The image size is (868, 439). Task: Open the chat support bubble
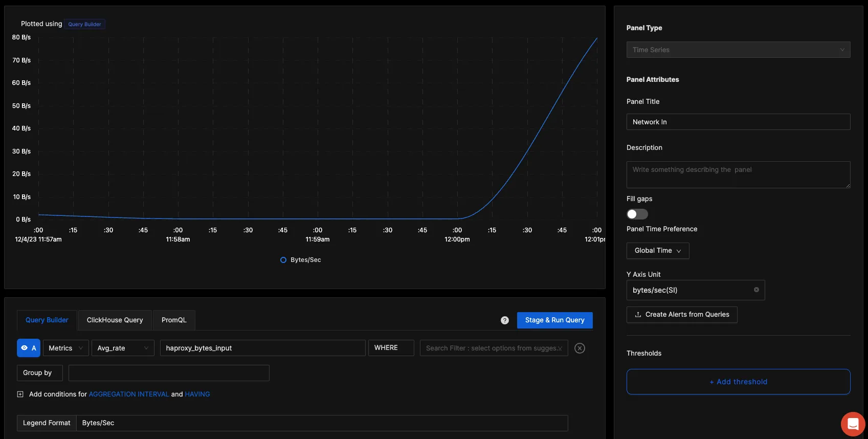point(853,424)
